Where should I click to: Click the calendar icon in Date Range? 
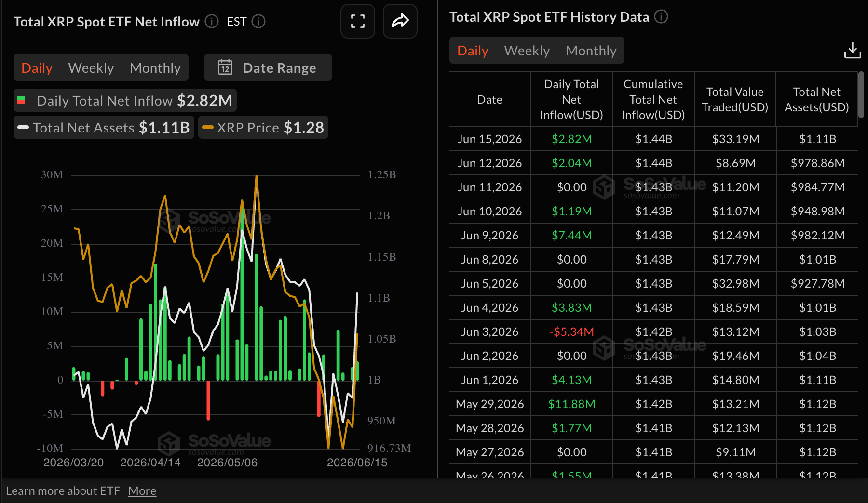(225, 67)
